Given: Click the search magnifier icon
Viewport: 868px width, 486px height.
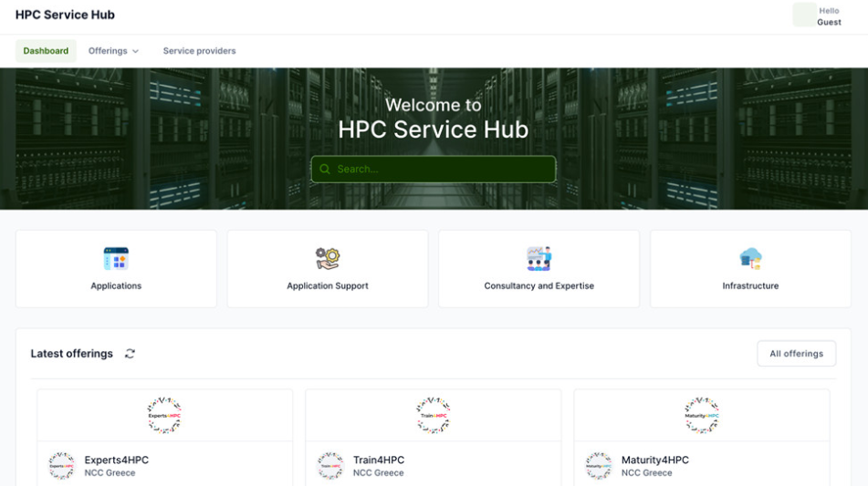Looking at the screenshot, I should [325, 170].
